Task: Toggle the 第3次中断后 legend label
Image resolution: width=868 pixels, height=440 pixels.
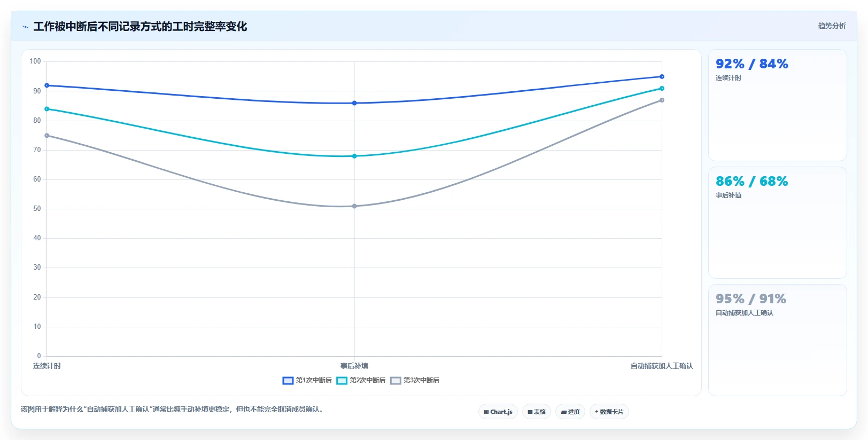Action: (x=421, y=380)
